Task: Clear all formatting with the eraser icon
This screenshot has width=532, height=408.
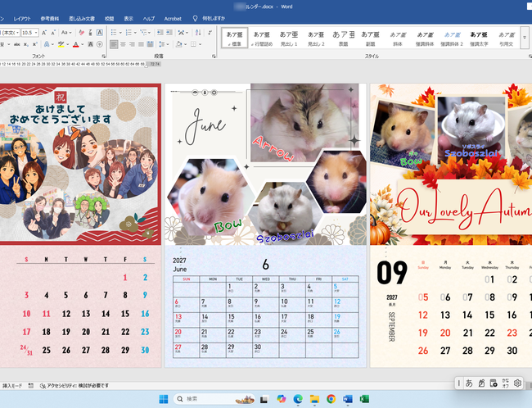Action: click(x=81, y=33)
